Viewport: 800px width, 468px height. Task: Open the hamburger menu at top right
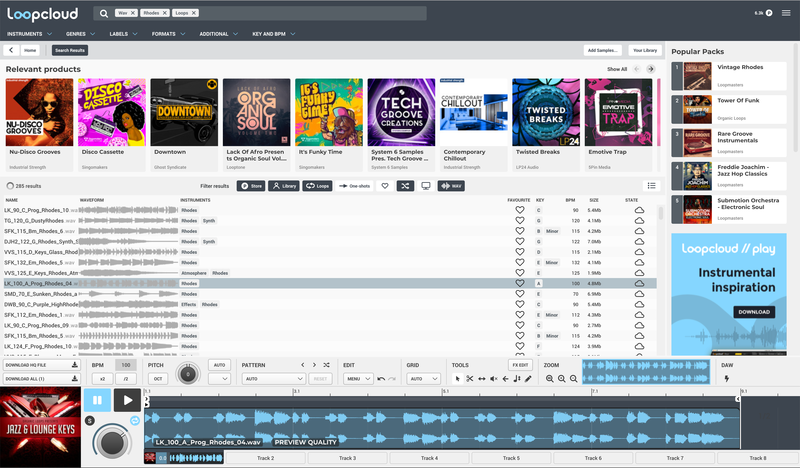785,14
